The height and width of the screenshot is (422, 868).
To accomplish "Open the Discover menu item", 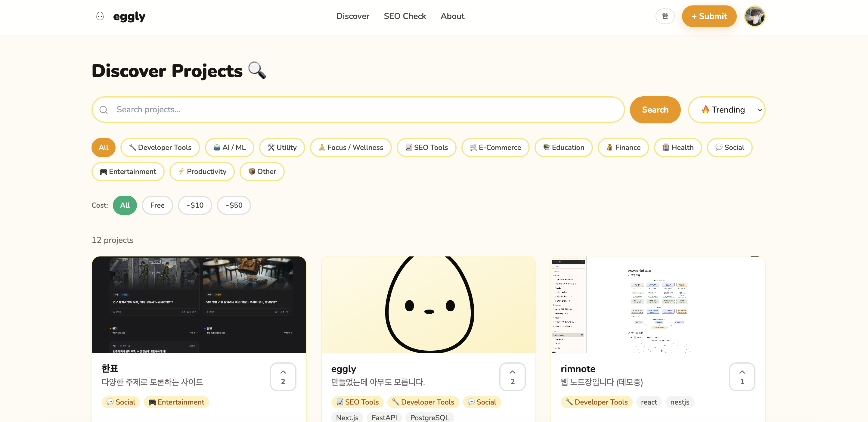I will (x=352, y=16).
